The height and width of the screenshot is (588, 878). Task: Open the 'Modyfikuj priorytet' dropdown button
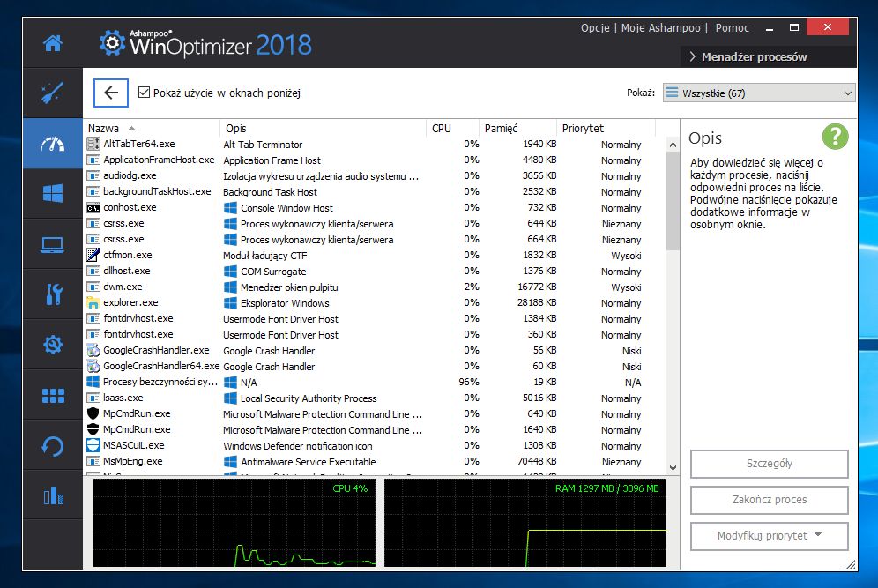click(769, 536)
